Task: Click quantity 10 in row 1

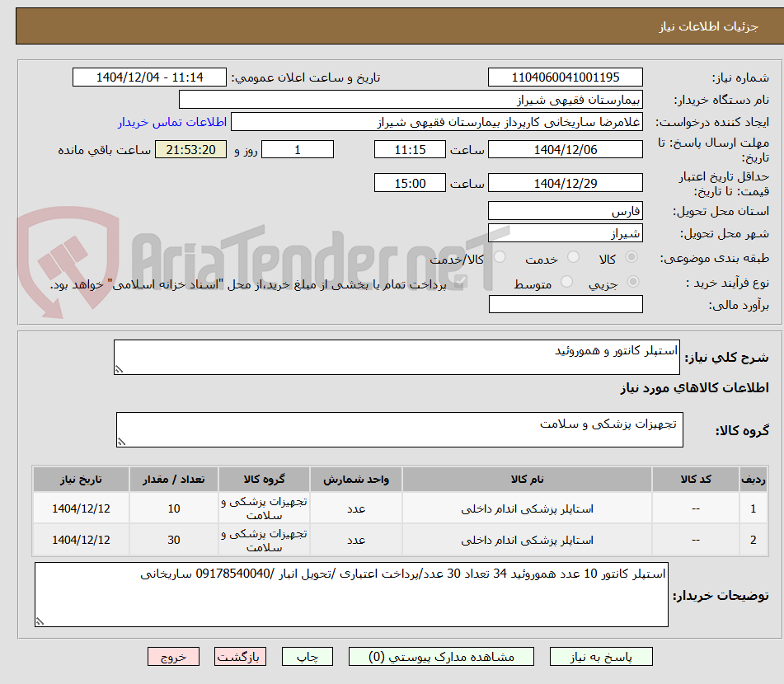Action: point(173,508)
